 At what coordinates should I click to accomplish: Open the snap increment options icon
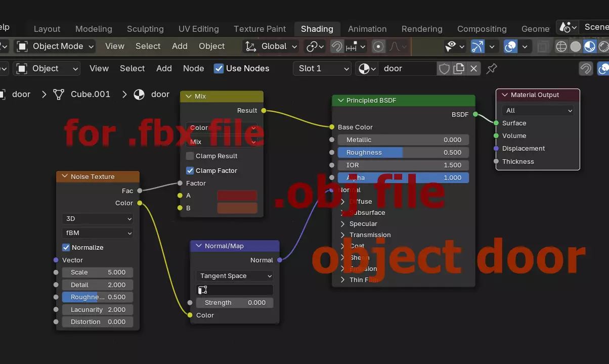(356, 47)
